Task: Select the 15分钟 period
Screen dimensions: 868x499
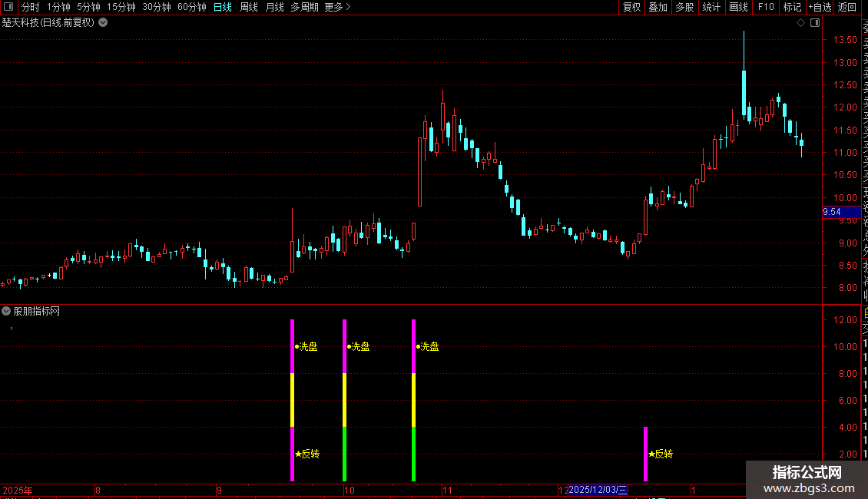Action: click(121, 7)
